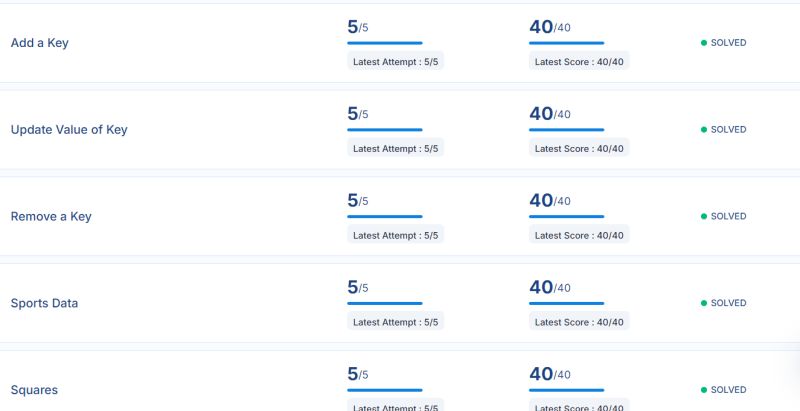
Task: Click green solved dot in Add a Key row
Action: (x=704, y=43)
